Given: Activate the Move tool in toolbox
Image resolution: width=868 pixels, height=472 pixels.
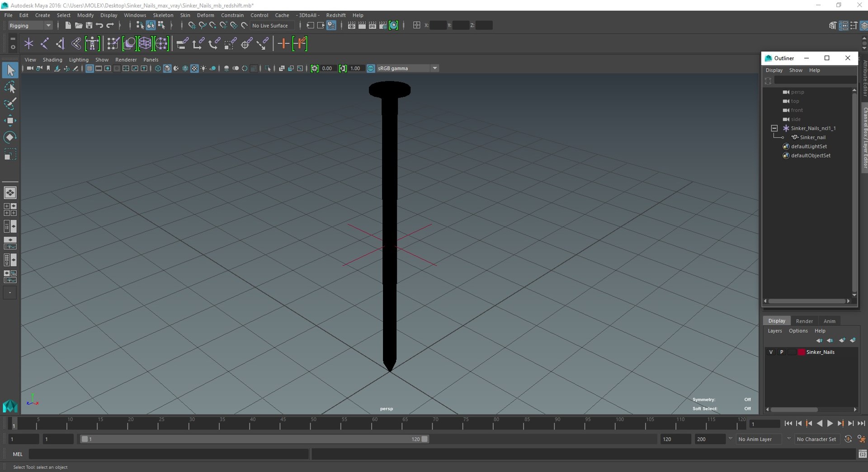Looking at the screenshot, I should [10, 120].
